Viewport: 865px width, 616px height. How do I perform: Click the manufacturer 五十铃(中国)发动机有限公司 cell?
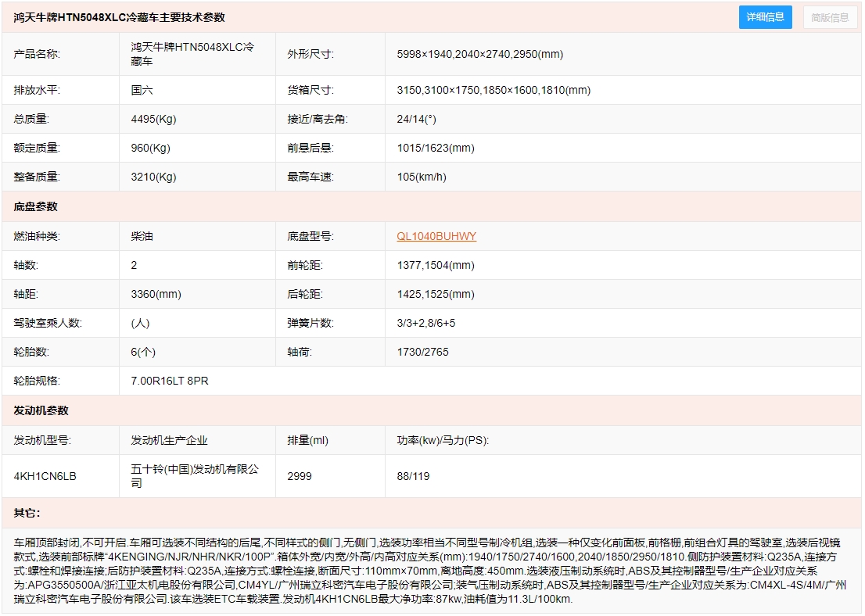[194, 476]
